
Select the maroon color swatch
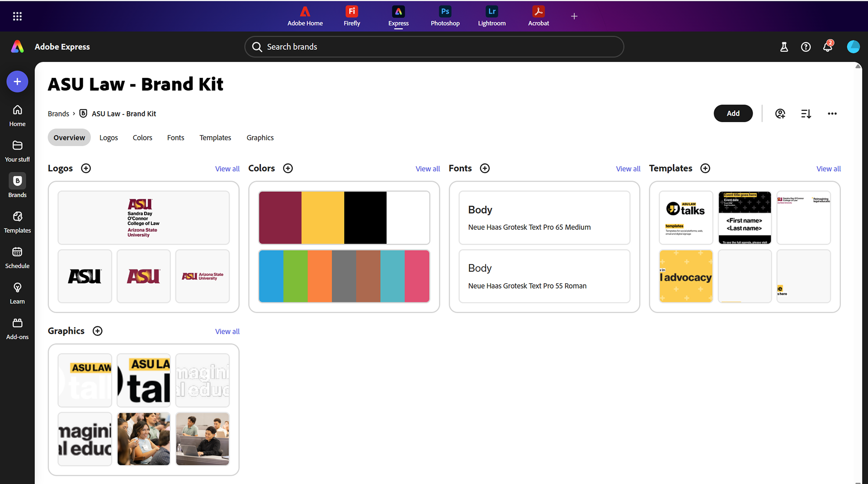pyautogui.click(x=280, y=218)
